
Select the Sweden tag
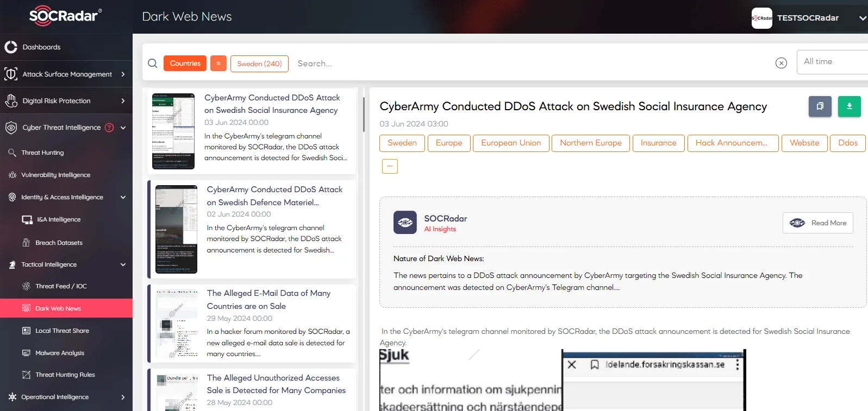(402, 143)
